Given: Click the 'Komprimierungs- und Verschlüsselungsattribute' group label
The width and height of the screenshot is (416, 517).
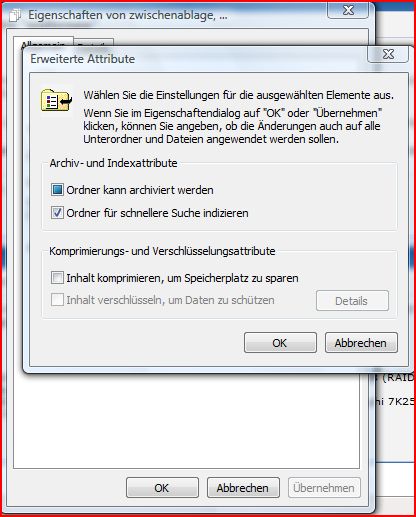Looking at the screenshot, I should 162,251.
